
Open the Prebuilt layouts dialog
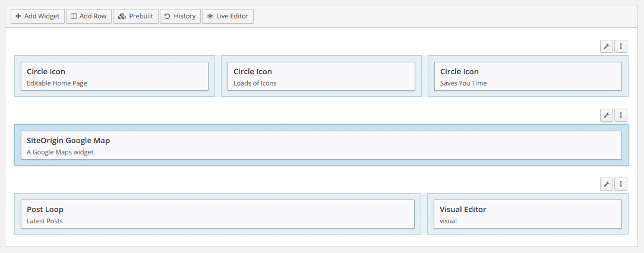pos(135,16)
